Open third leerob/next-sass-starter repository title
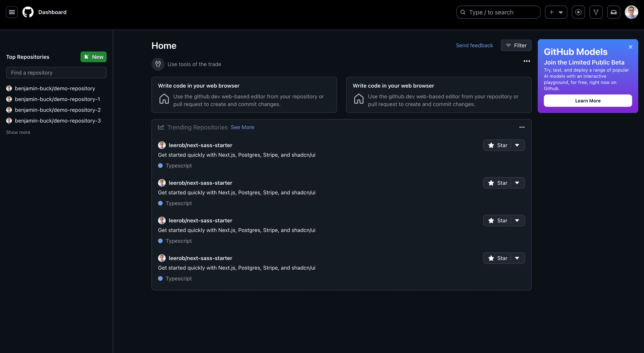This screenshot has width=644, height=353. (201, 220)
